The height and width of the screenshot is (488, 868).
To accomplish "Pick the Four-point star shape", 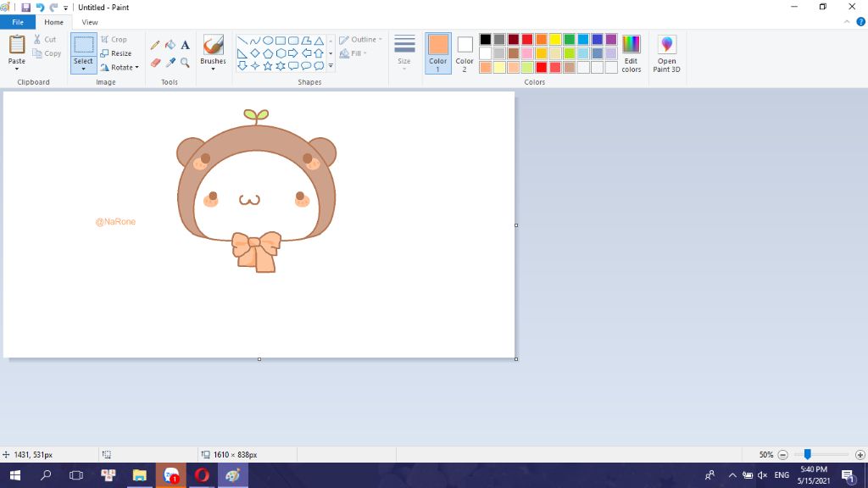I will coord(255,66).
